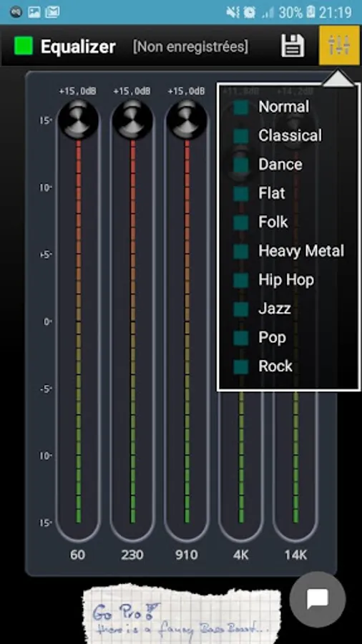Tap the +15,0dB value above 60 band
Viewport: 362px width, 644px height.
77,91
